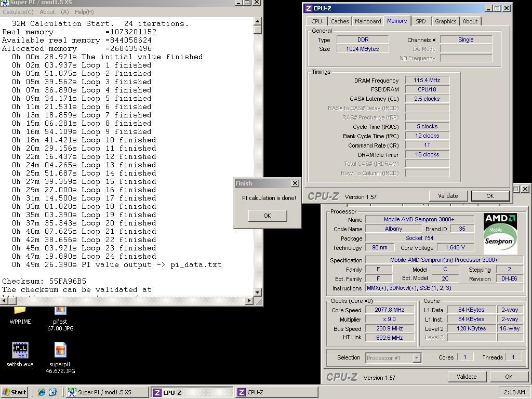532x399 pixels.
Task: Click the Level 2 128 KBytes cache field
Action: [x=471, y=328]
